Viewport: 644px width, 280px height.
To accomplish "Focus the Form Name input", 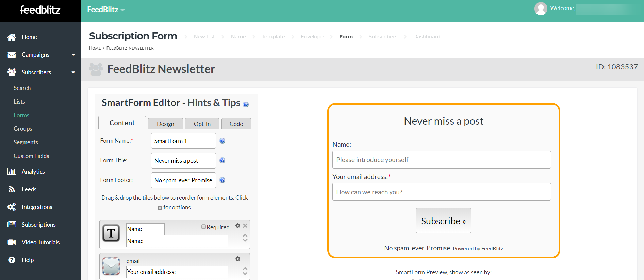I will coord(183,141).
